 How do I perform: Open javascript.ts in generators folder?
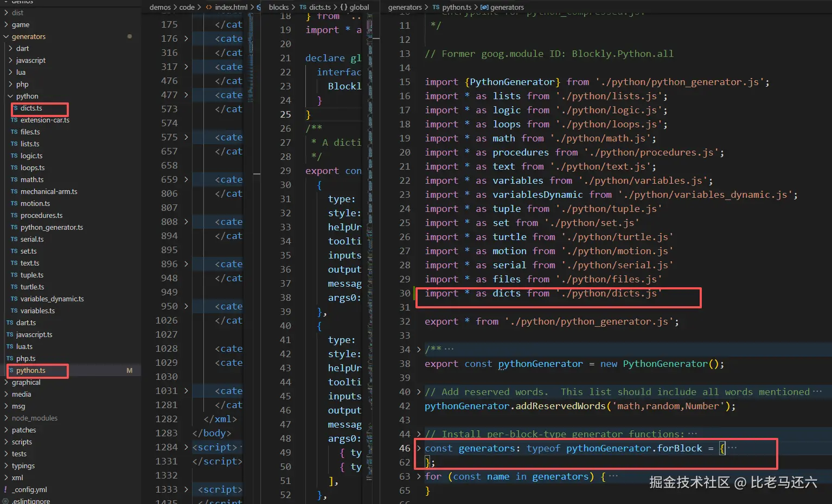coord(34,335)
